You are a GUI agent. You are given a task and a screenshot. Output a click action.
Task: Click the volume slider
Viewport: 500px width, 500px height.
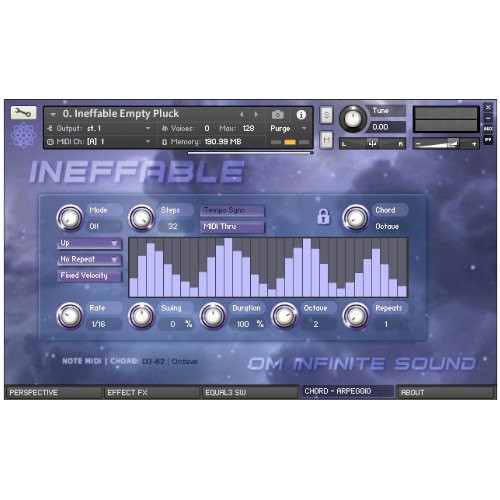pos(446,144)
